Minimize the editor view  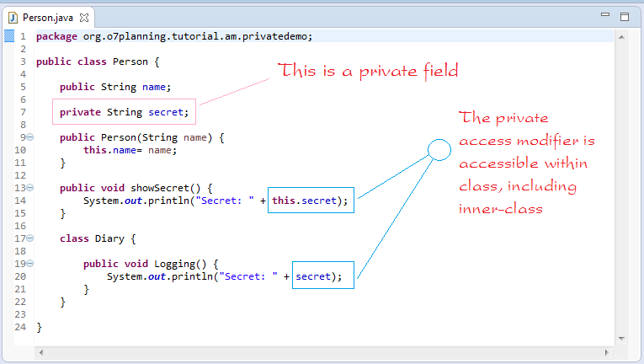[x=605, y=14]
